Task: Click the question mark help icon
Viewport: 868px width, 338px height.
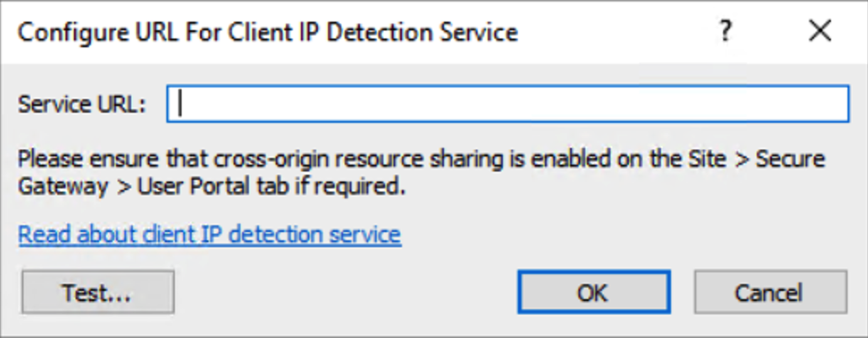Action: pyautogui.click(x=723, y=32)
